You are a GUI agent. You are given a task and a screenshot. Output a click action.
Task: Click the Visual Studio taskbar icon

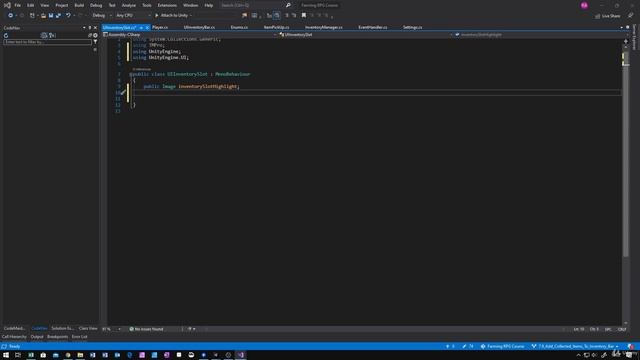[x=241, y=355]
